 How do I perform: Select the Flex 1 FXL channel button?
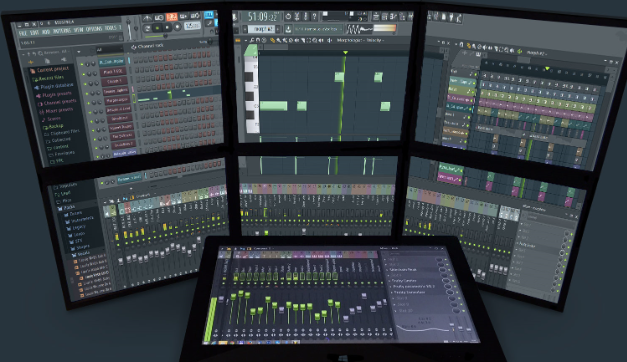(114, 72)
